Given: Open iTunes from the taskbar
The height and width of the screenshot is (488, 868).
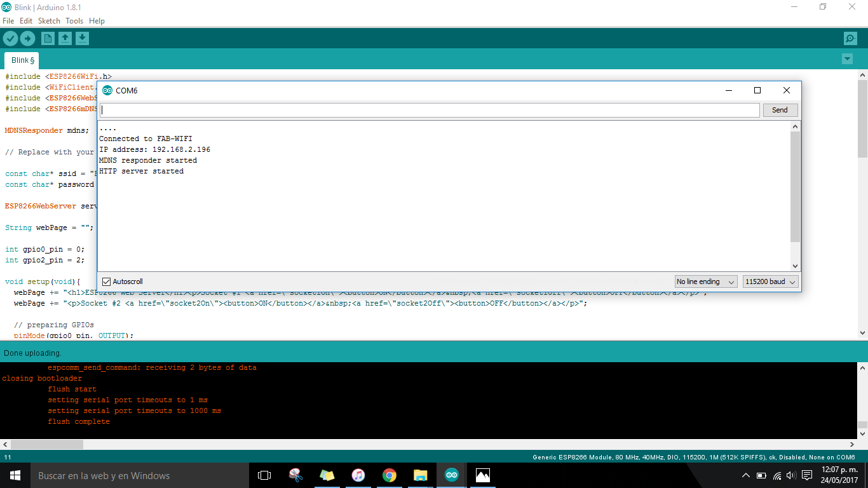Looking at the screenshot, I should [358, 475].
